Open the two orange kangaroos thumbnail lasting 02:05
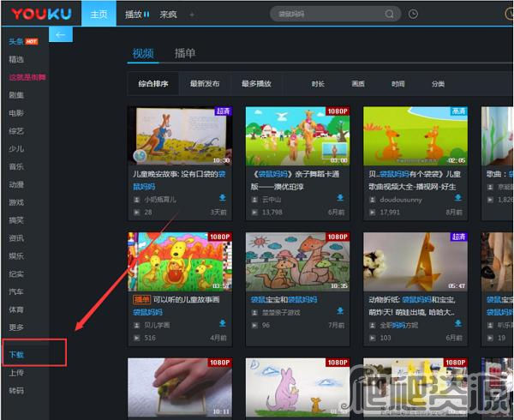Viewport: 514px width, 420px height. [x=415, y=135]
